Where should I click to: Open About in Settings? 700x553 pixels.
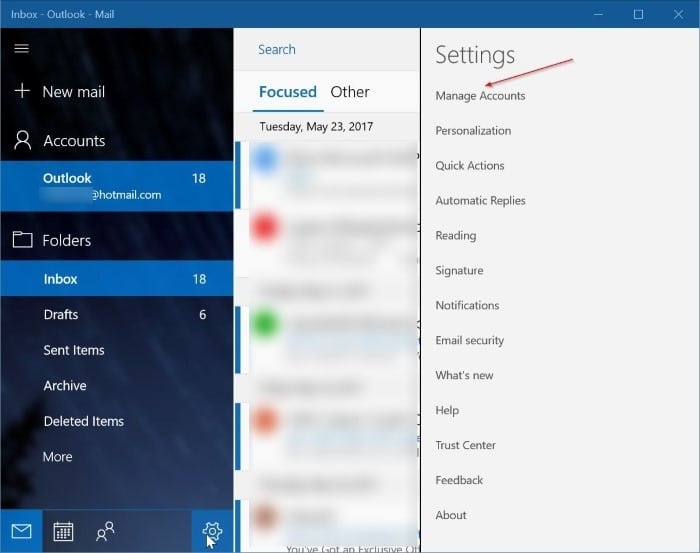tap(451, 515)
